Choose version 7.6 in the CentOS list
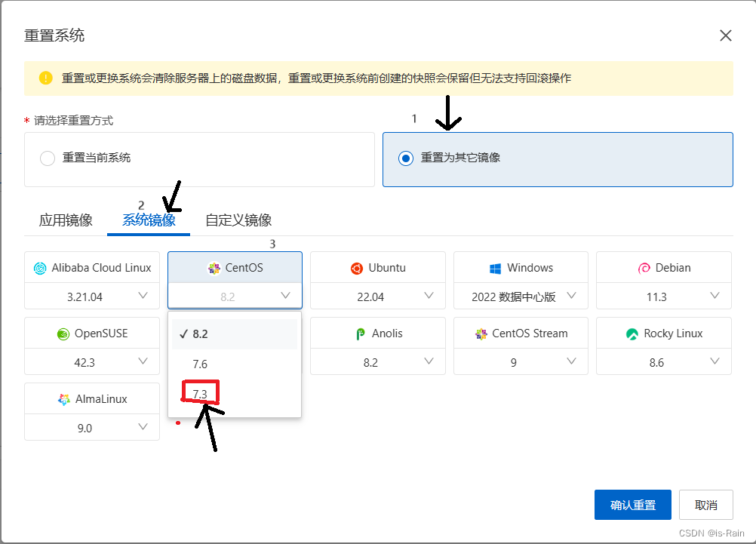 tap(235, 364)
